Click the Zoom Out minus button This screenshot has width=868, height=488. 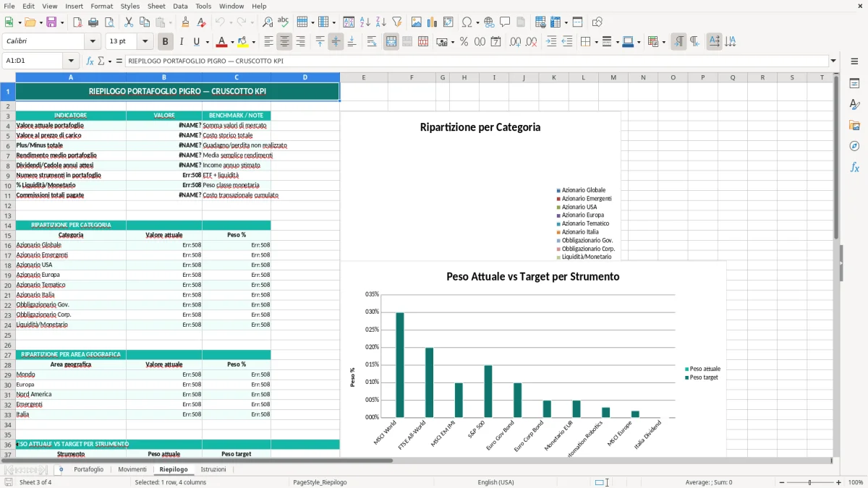pyautogui.click(x=780, y=482)
